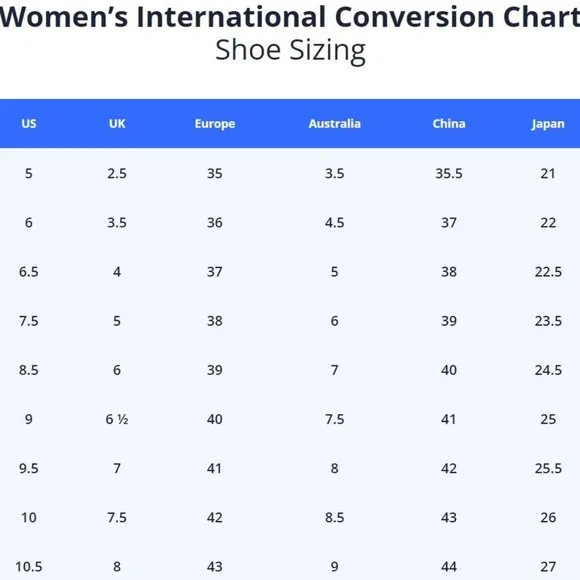The width and height of the screenshot is (580, 580).
Task: Click the UK size 2.5 cell
Action: (117, 173)
